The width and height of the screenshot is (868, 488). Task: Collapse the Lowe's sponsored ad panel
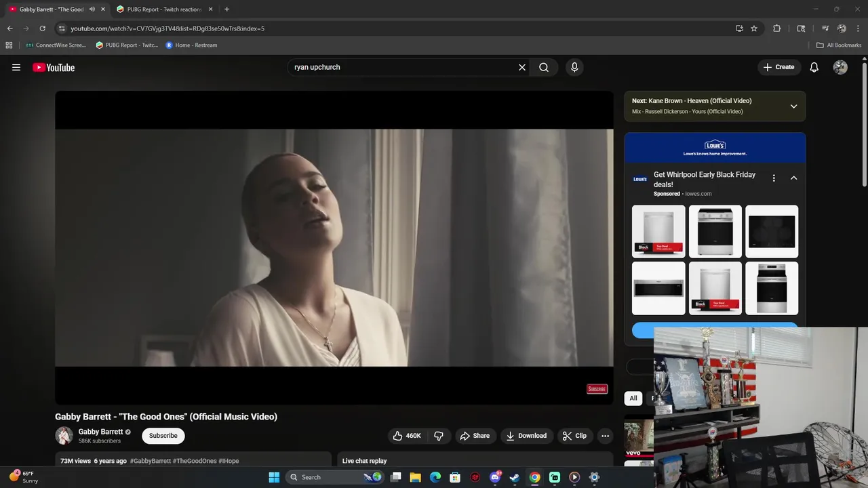pos(793,178)
